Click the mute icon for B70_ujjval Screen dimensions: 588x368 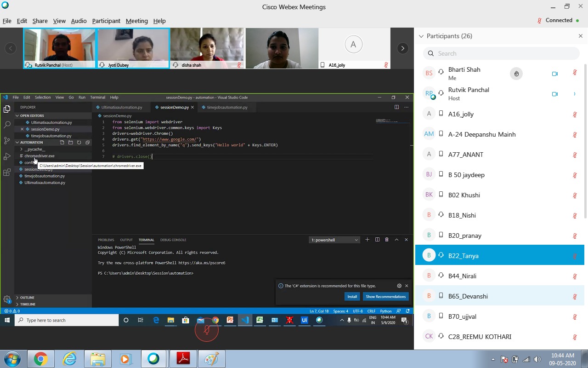[575, 317]
